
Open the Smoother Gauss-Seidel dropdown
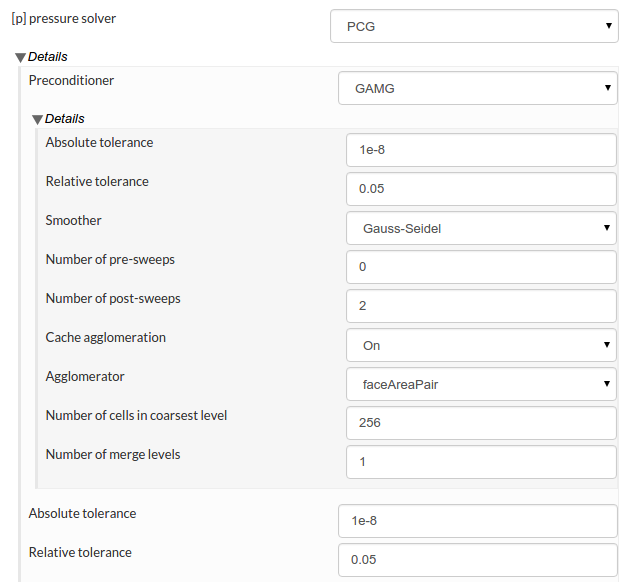pos(481,228)
